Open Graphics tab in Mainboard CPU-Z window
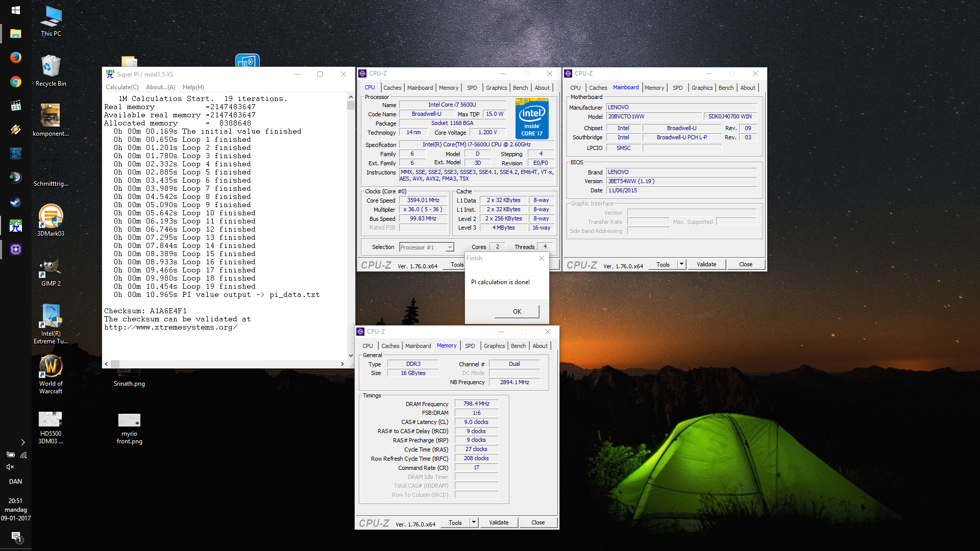 (x=702, y=88)
